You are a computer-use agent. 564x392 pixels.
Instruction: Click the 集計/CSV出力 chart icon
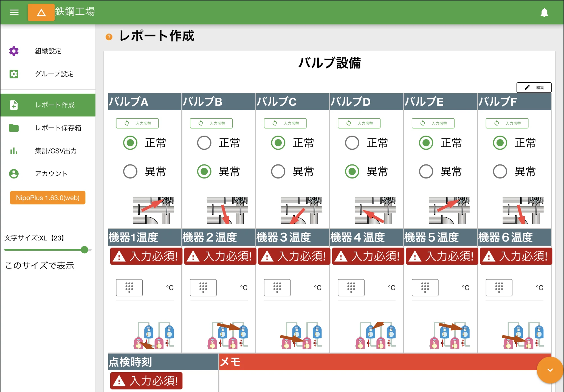(x=14, y=151)
